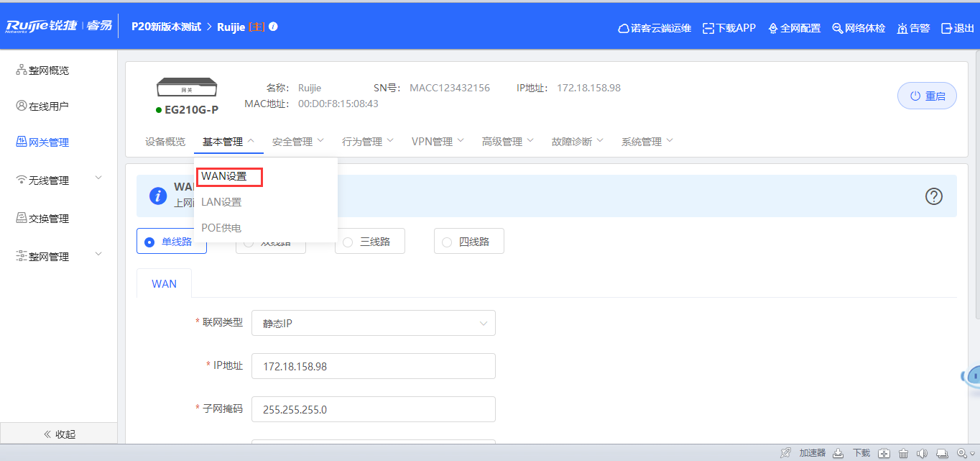The image size is (980, 461).
Task: Click the info icon beside Ruijie 主
Action: (x=273, y=27)
